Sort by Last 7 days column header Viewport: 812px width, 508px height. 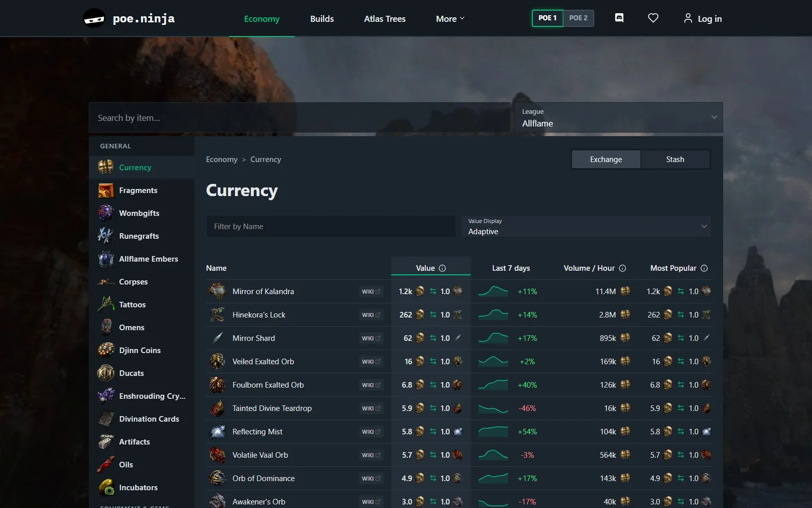(x=511, y=268)
